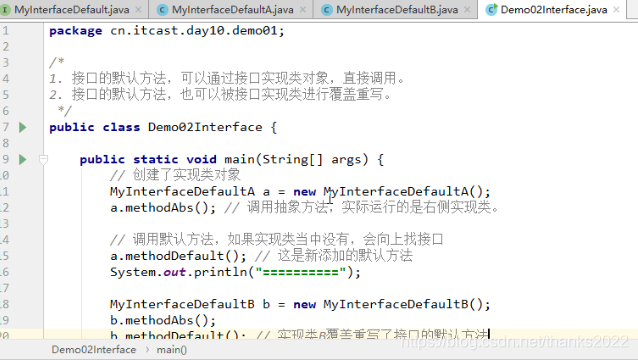Click line number 1 in gutter

tap(5, 31)
